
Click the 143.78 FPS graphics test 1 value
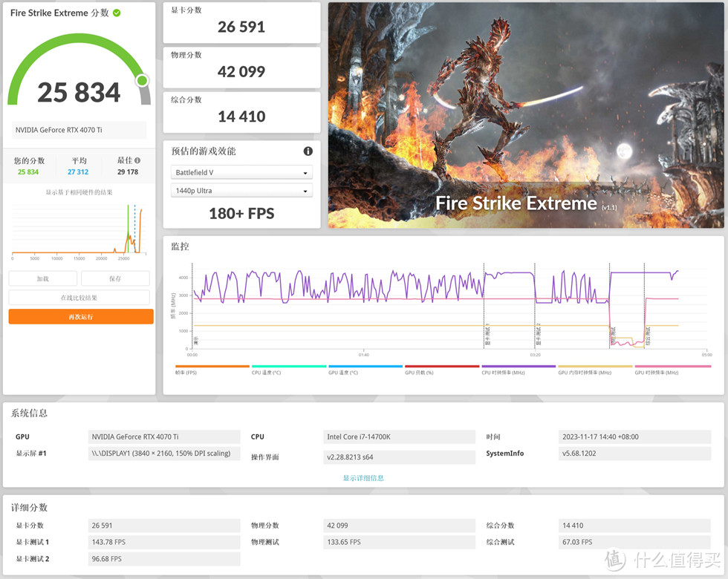click(x=164, y=542)
